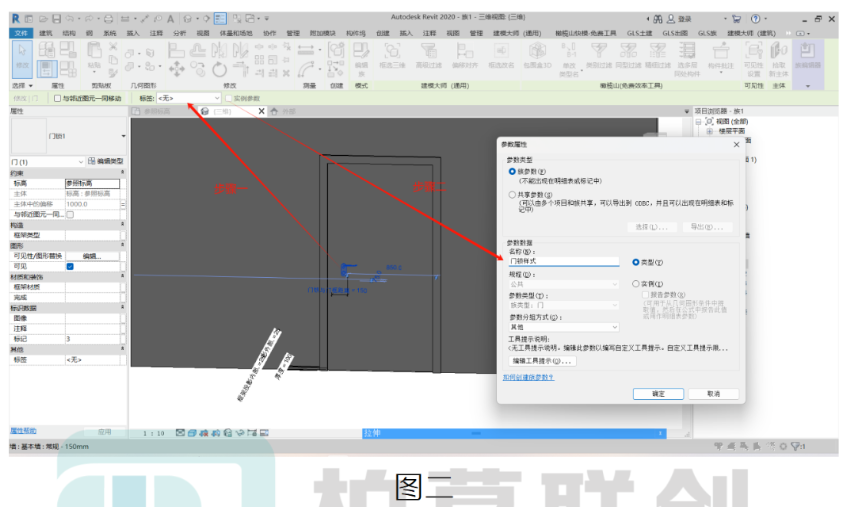Image resolution: width=846 pixels, height=507 pixels.
Task: Open the 参数分组方式 dropdown
Action: pyautogui.click(x=564, y=327)
